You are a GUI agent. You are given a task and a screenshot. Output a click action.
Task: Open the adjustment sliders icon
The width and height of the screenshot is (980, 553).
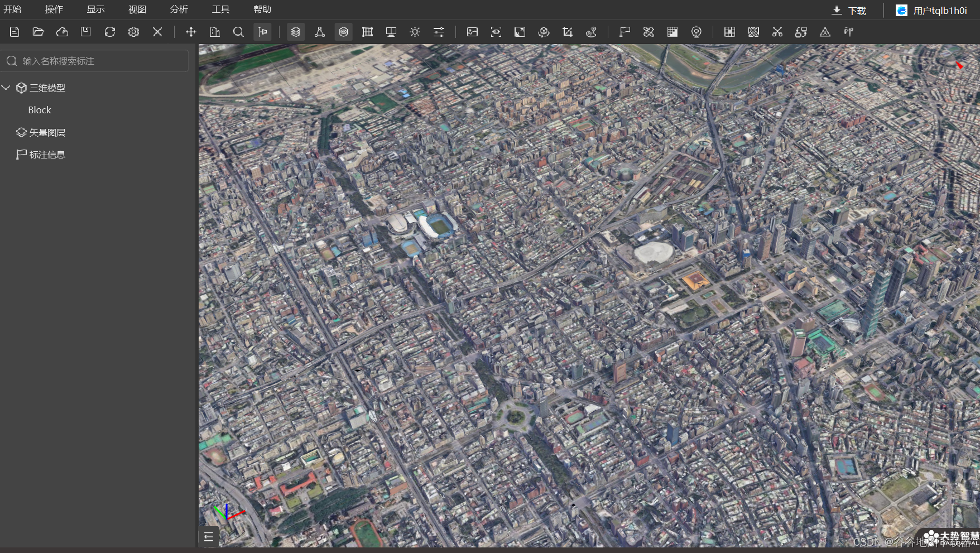pos(439,32)
